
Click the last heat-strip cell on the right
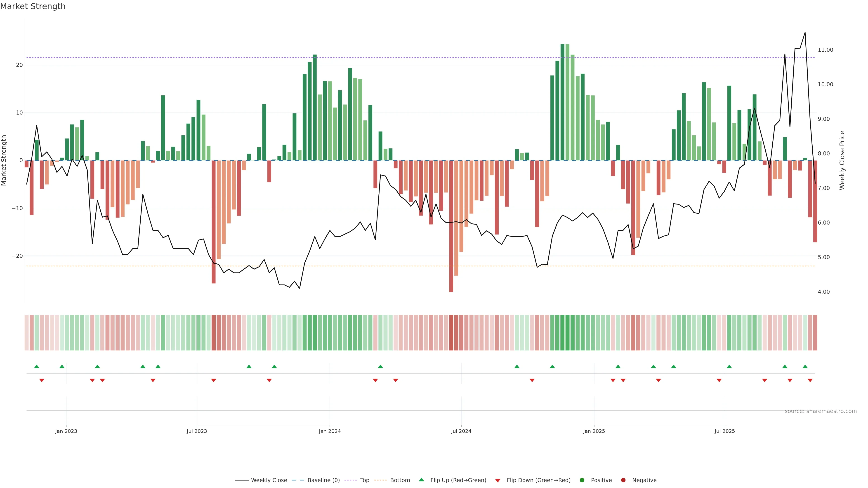[x=815, y=332]
